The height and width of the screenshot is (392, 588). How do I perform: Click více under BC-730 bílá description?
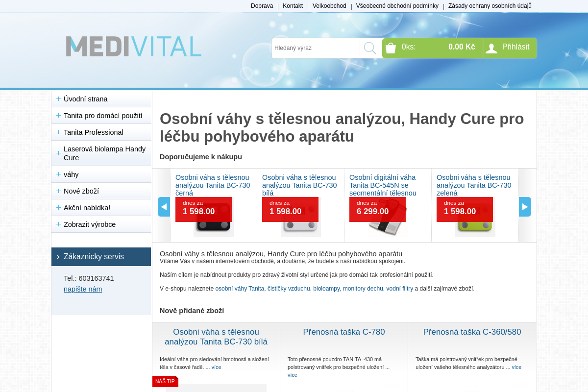(x=216, y=367)
